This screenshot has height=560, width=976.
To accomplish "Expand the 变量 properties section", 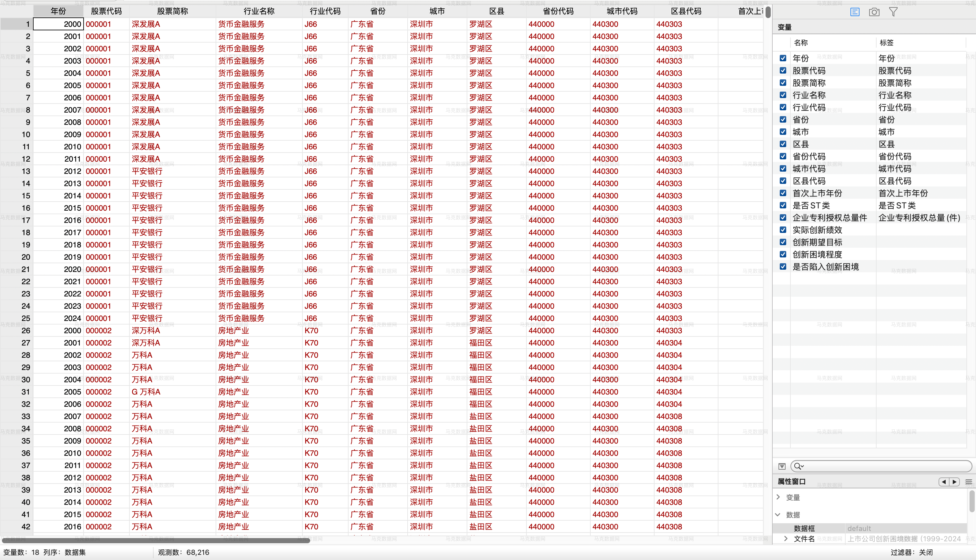I will coord(778,497).
